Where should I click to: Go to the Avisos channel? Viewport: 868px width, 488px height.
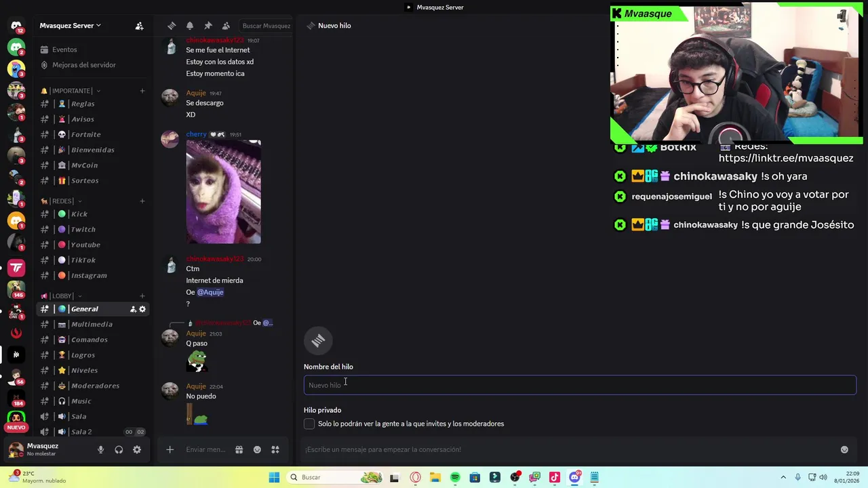pyautogui.click(x=93, y=119)
